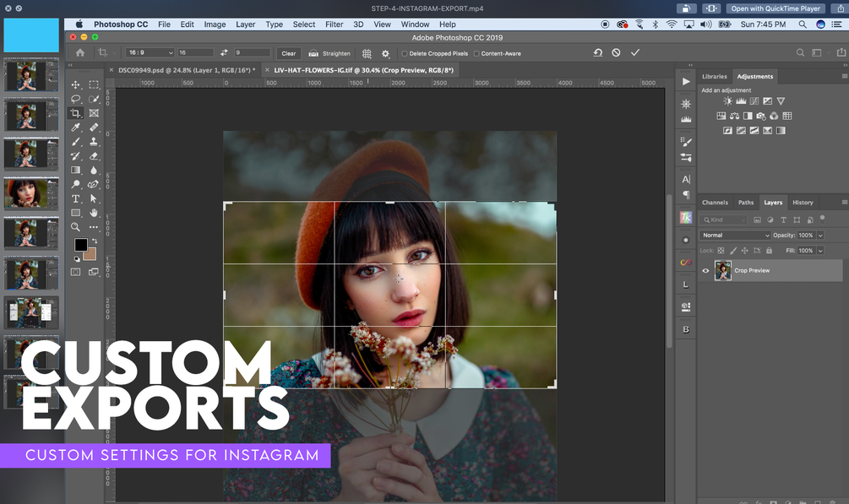Switch to the History tab
This screenshot has width=849, height=504.
tap(803, 203)
